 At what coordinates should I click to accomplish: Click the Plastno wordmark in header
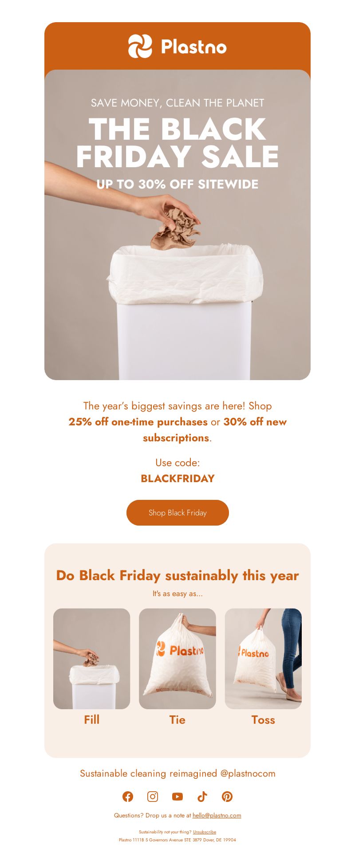pyautogui.click(x=194, y=47)
